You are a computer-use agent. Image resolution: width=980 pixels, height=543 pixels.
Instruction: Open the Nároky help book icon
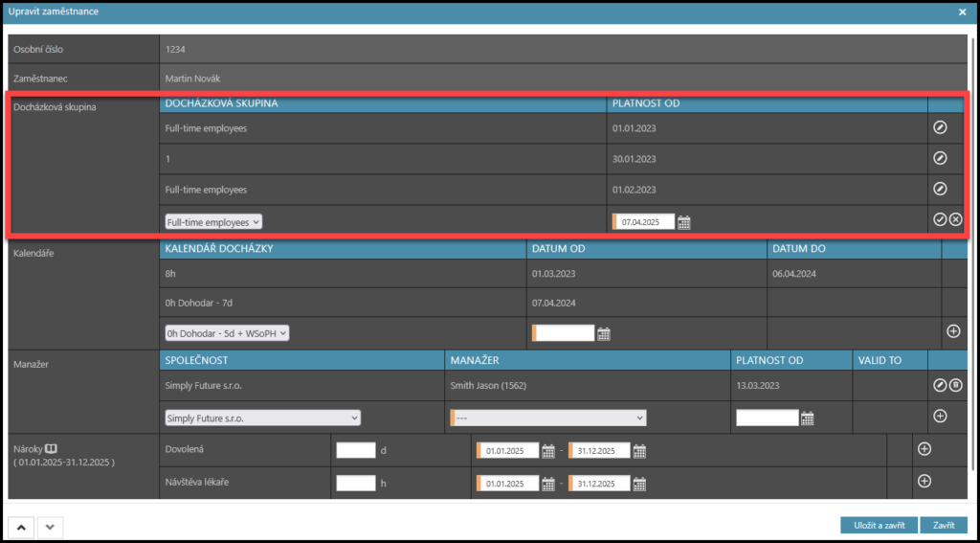click(x=52, y=448)
